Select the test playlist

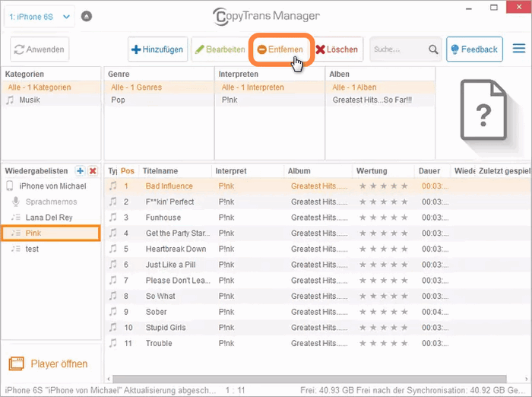pos(51,249)
